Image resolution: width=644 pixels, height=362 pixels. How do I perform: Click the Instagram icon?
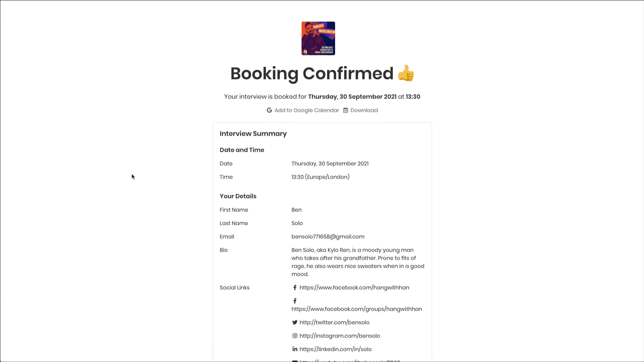pos(295,336)
